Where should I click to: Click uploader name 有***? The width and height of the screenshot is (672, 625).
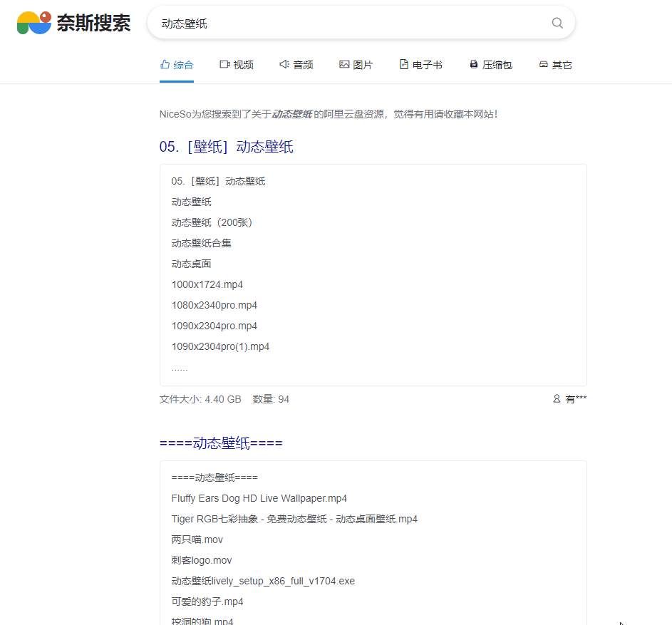tap(576, 399)
